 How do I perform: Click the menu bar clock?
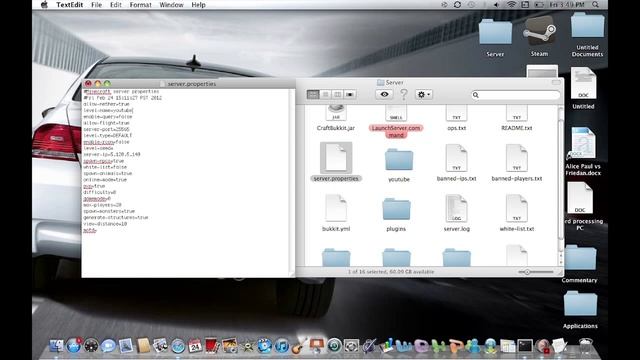coord(567,5)
